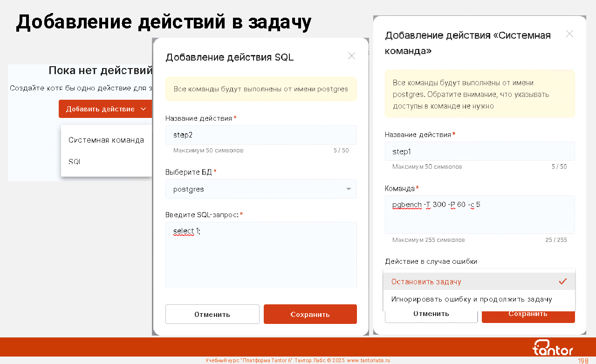Click the Tantor logo in the footer

[553, 348]
